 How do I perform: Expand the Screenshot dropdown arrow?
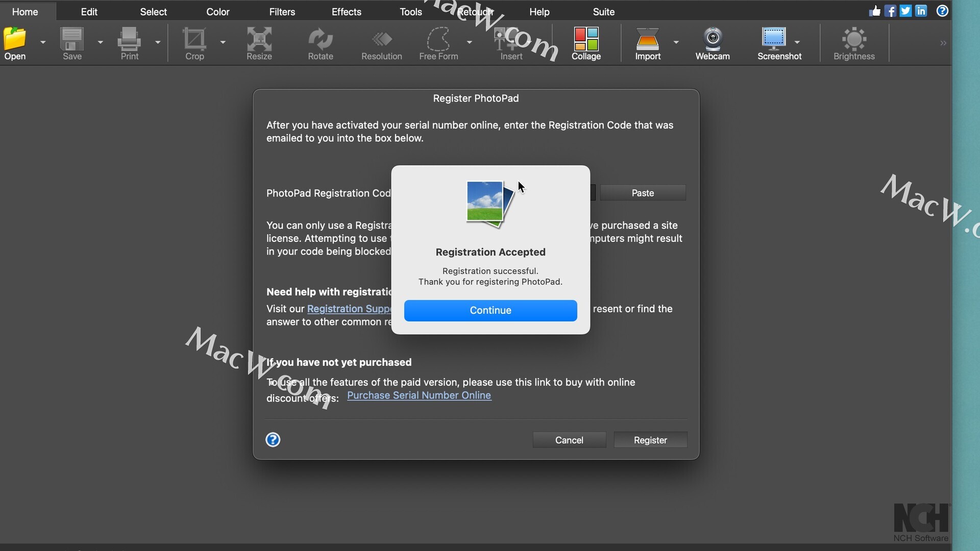coord(797,42)
